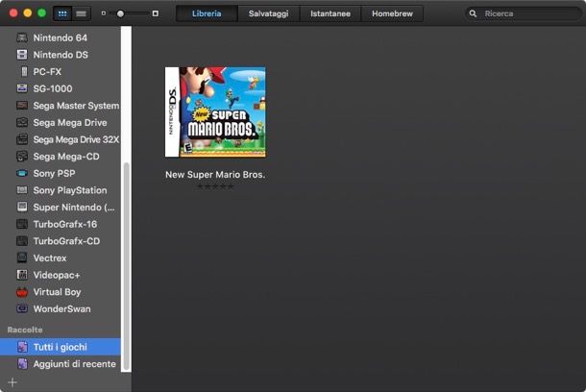Image resolution: width=586 pixels, height=392 pixels.
Task: Click the yellow minimize window button
Action: click(x=28, y=13)
